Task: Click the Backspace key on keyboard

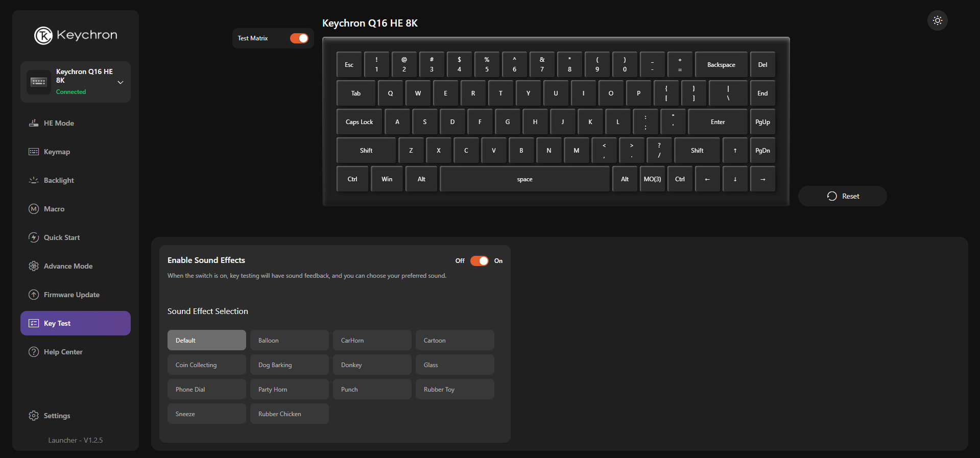Action: pyautogui.click(x=721, y=65)
